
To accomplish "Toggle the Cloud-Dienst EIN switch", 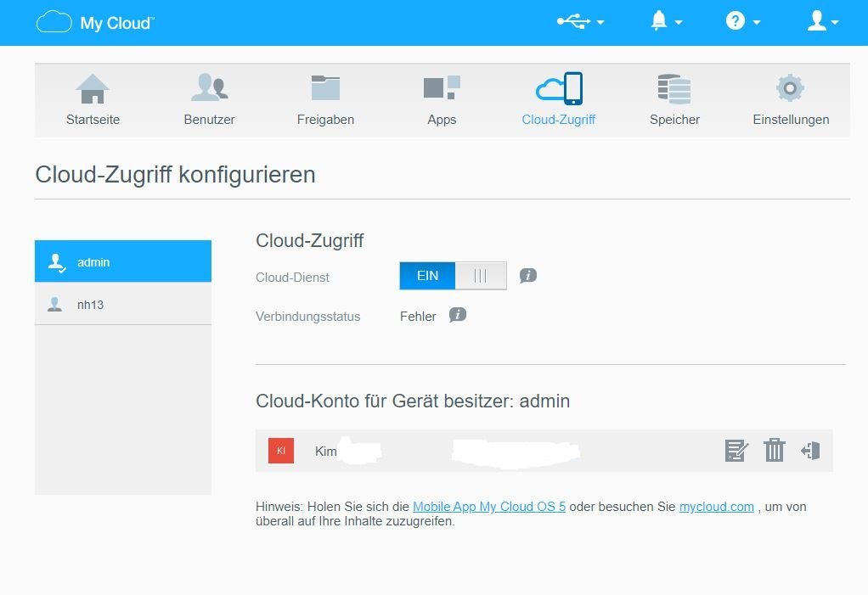I will point(453,275).
